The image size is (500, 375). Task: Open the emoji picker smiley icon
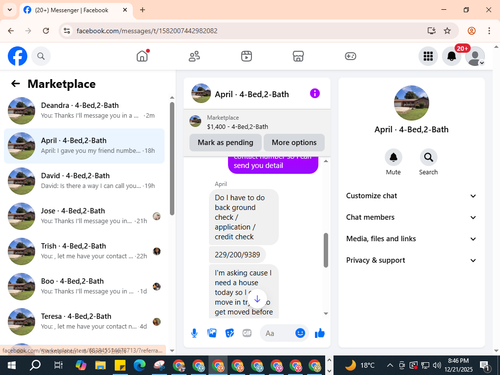click(x=300, y=333)
